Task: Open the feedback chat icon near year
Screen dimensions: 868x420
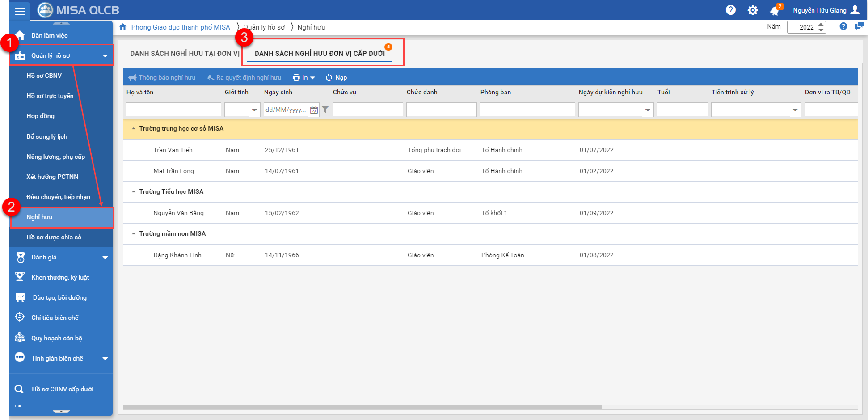Action: 858,26
